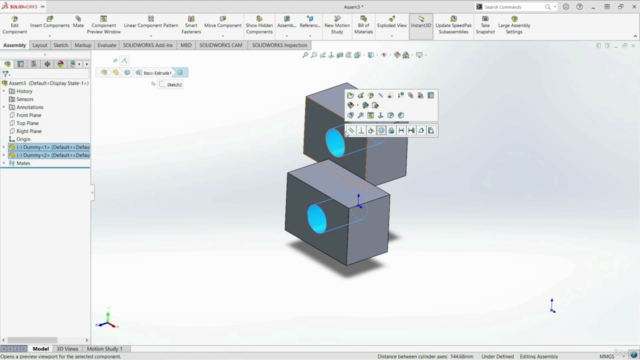The width and height of the screenshot is (640, 360).
Task: Select the FeatureManager Design Tree panel tab
Action: pyautogui.click(x=7, y=64)
